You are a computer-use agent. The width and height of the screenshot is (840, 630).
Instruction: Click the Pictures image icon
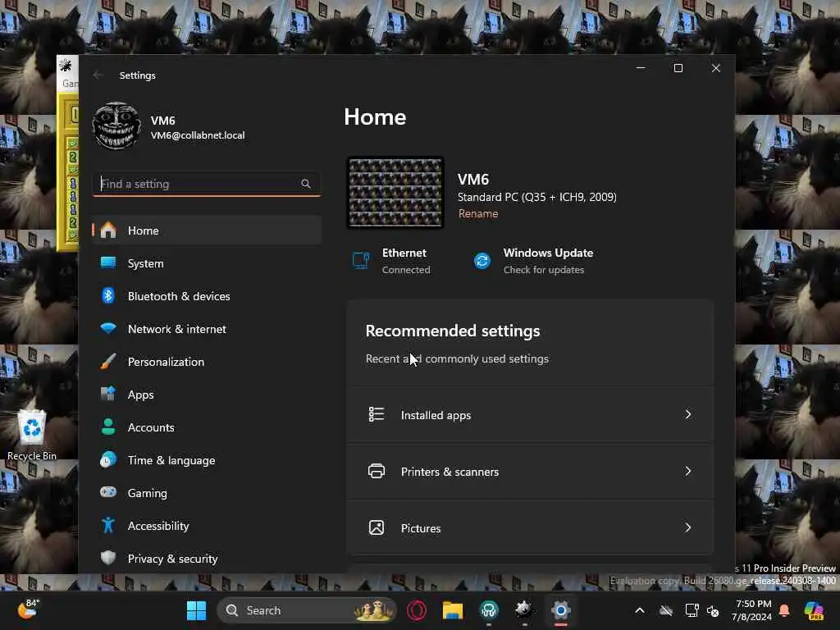(x=376, y=527)
